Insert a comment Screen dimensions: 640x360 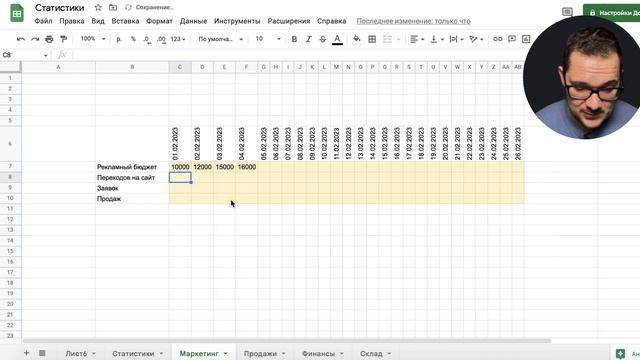coord(511,39)
